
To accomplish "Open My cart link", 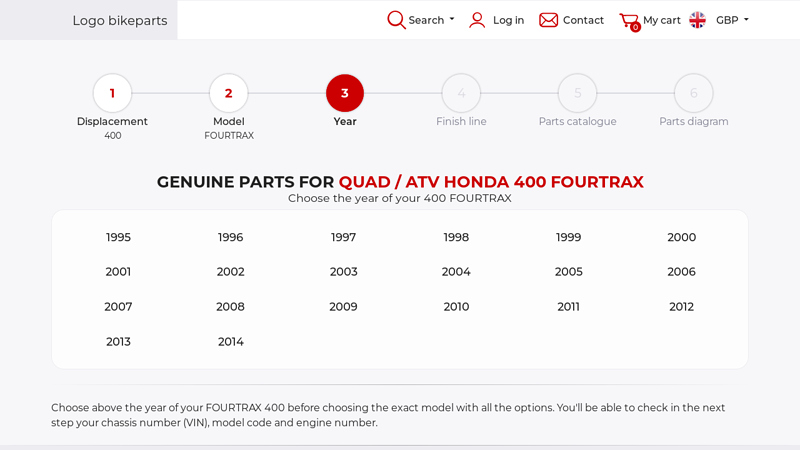I will [662, 20].
